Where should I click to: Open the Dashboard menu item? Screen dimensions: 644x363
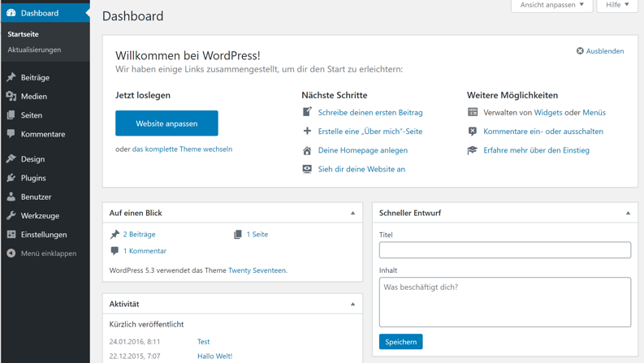coord(45,13)
